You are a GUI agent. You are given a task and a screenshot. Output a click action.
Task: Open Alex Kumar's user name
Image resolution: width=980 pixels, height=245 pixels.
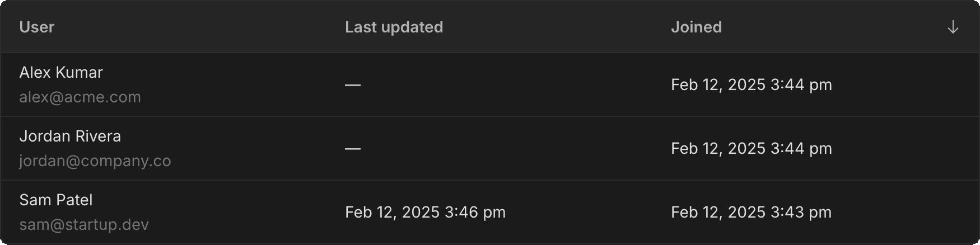pos(61,73)
